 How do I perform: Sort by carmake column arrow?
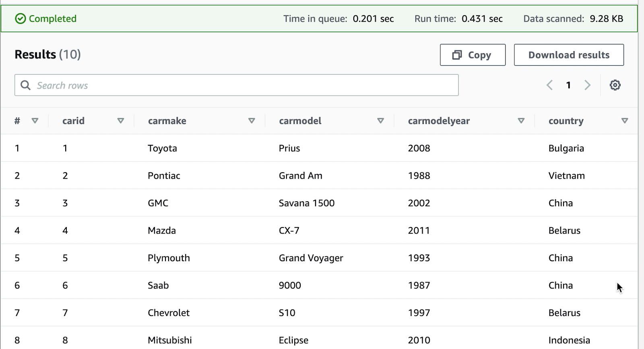click(252, 121)
